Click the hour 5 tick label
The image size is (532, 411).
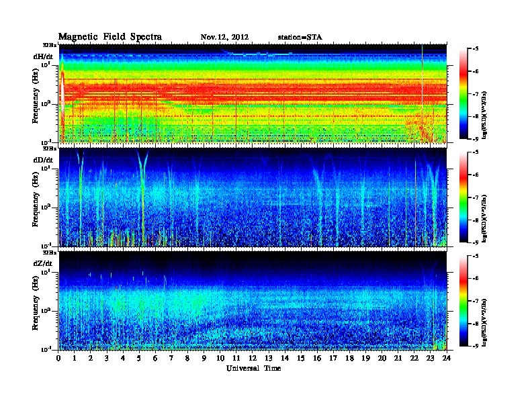pyautogui.click(x=139, y=358)
